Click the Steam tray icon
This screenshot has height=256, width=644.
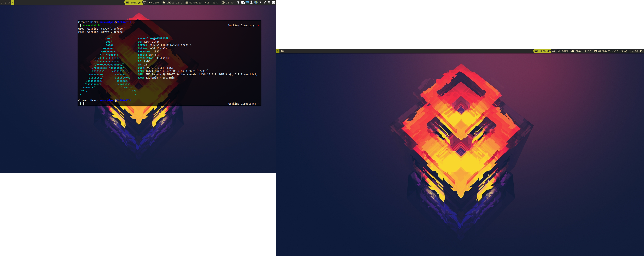tap(269, 2)
